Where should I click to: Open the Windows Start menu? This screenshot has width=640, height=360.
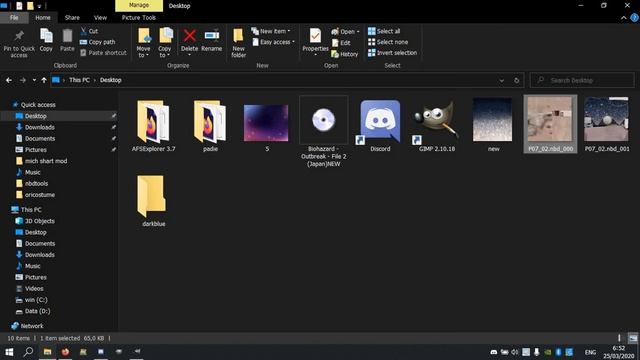(9, 352)
